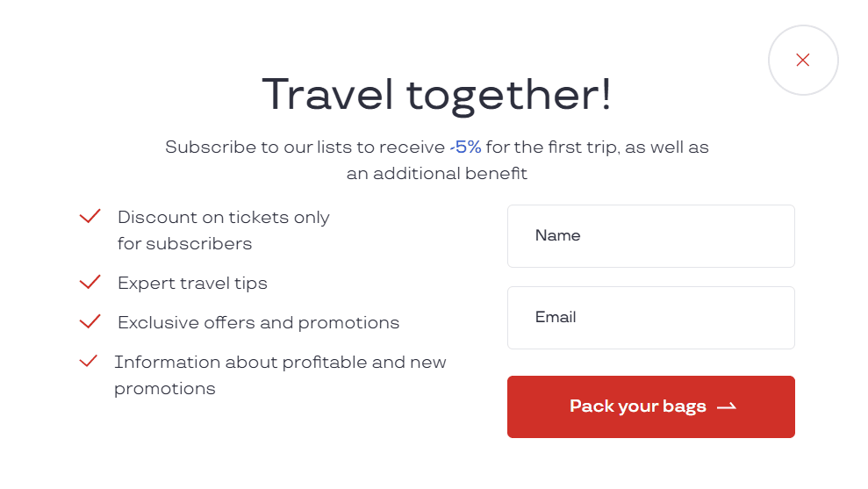The height and width of the screenshot is (489, 868).
Task: Click 'Information about profitable and new' text
Action: pos(280,362)
